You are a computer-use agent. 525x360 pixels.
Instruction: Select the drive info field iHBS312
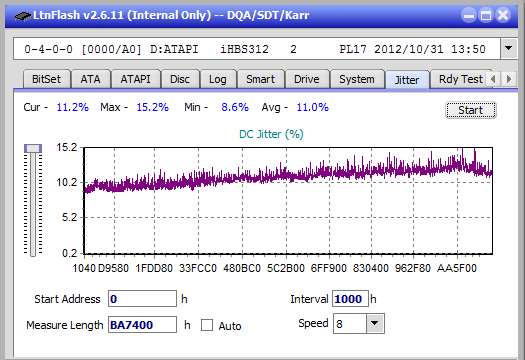257,49
